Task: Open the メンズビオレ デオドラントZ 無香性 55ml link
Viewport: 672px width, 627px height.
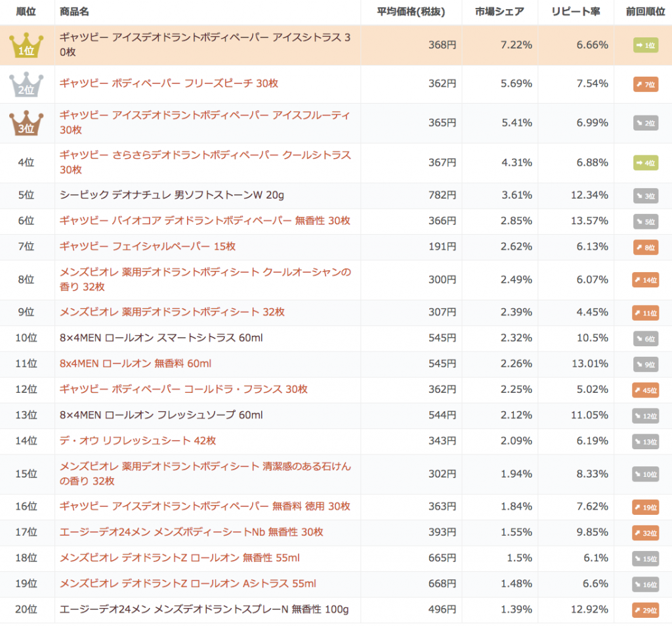Action: click(x=180, y=557)
